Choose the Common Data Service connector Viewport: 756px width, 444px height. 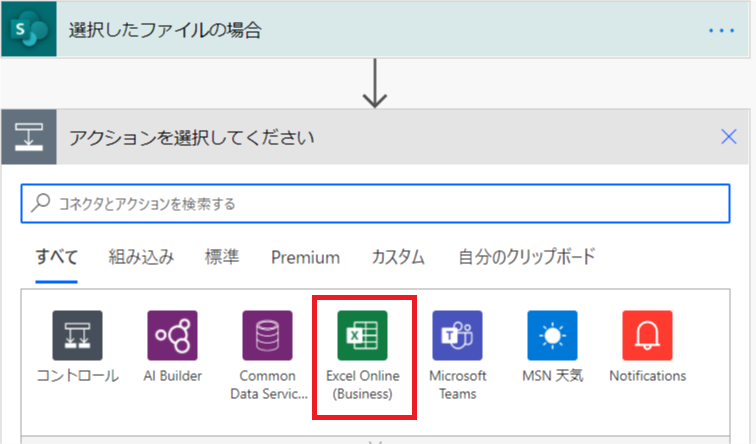pos(267,335)
